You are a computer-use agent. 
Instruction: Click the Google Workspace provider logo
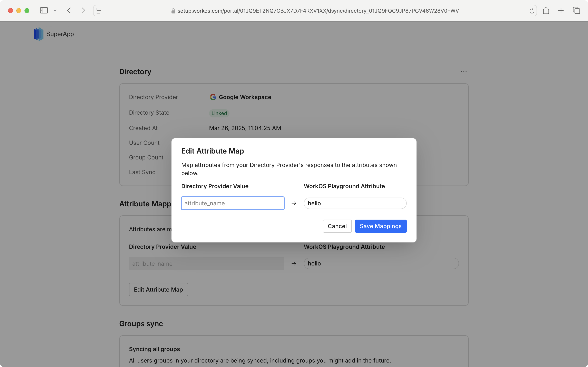point(213,97)
